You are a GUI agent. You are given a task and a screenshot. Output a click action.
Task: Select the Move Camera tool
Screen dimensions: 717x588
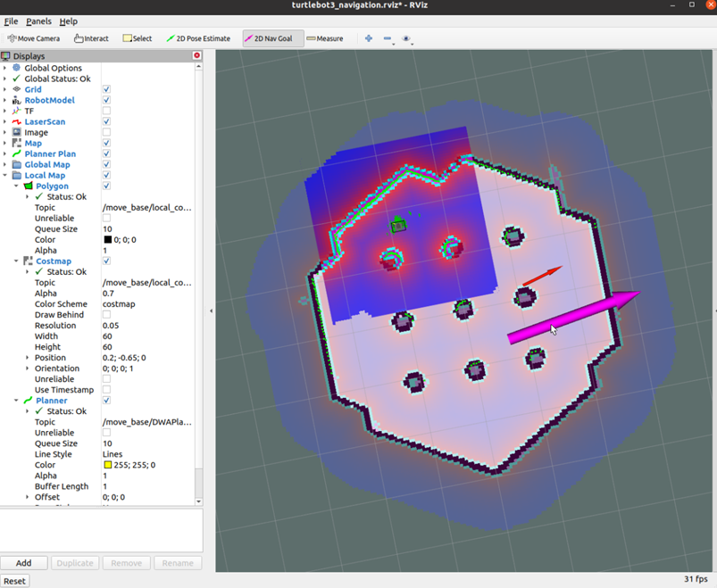34,38
